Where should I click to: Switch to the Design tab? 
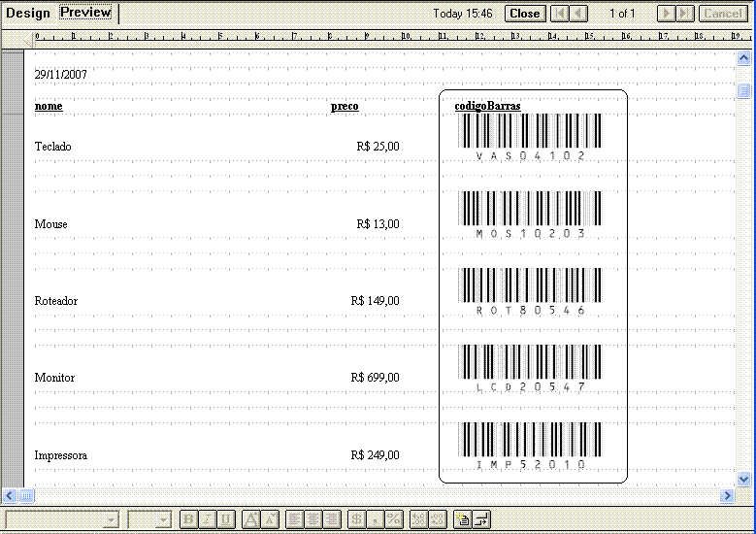coord(28,13)
